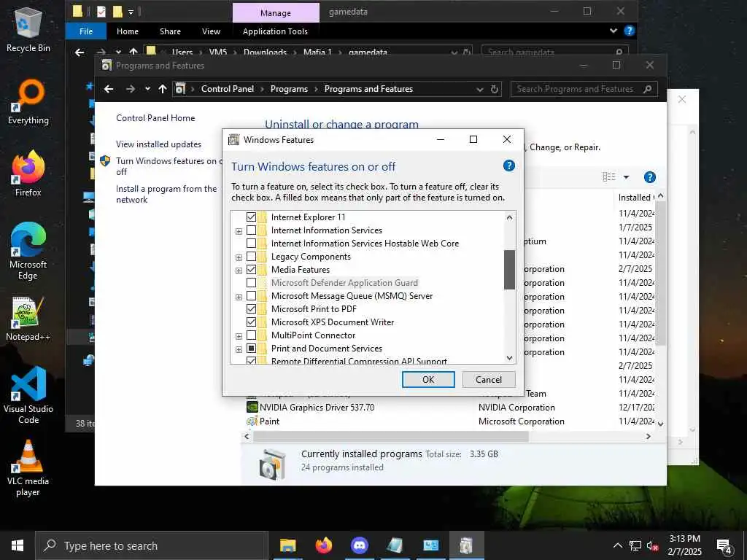Open Firefox from the taskbar
Screen dimensions: 747x560
click(x=323, y=545)
